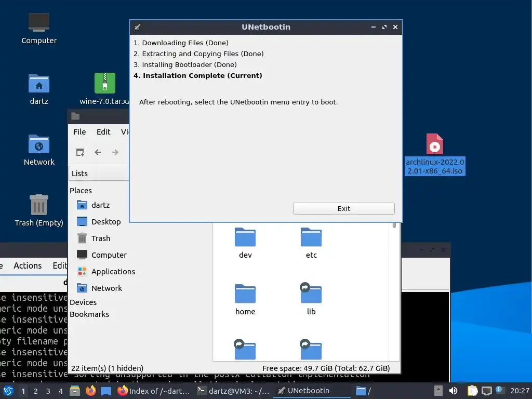This screenshot has width=532, height=399.
Task: Open the File menu in file manager
Action: coord(79,131)
